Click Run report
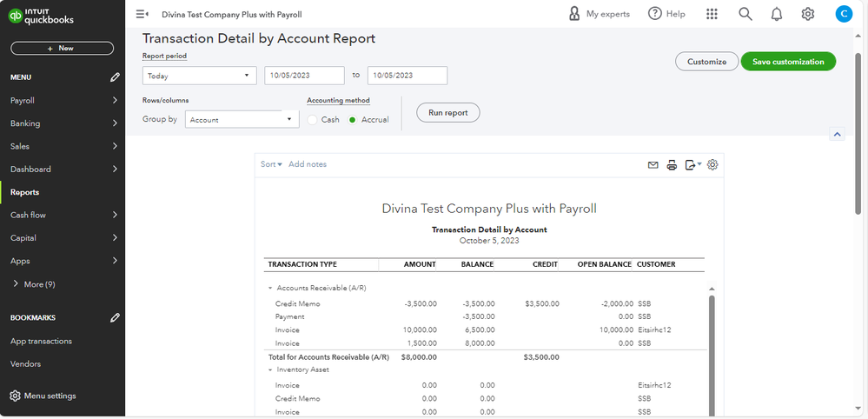Screen dimensions: 868x419 (x=447, y=112)
